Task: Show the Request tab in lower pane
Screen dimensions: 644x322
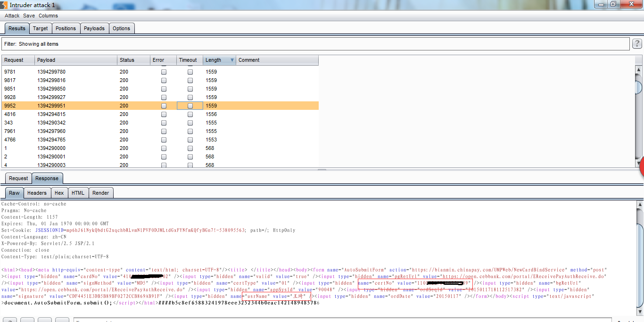Action: click(x=18, y=178)
